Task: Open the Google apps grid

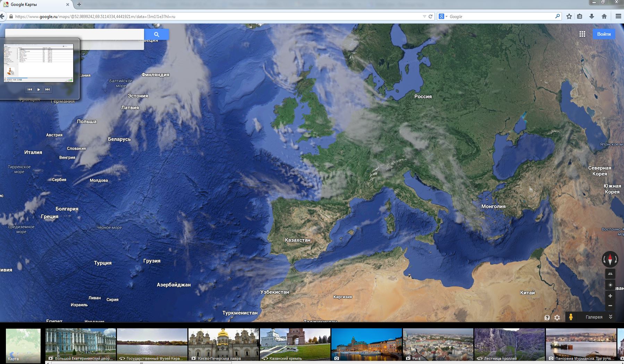Action: pyautogui.click(x=582, y=34)
